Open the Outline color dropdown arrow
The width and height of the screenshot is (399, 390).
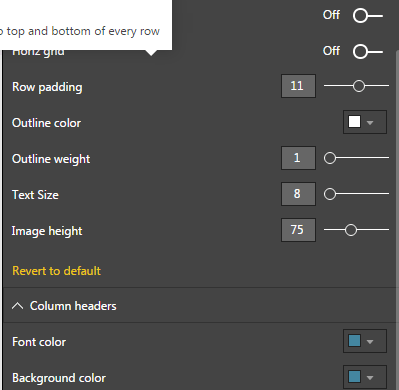pyautogui.click(x=370, y=123)
